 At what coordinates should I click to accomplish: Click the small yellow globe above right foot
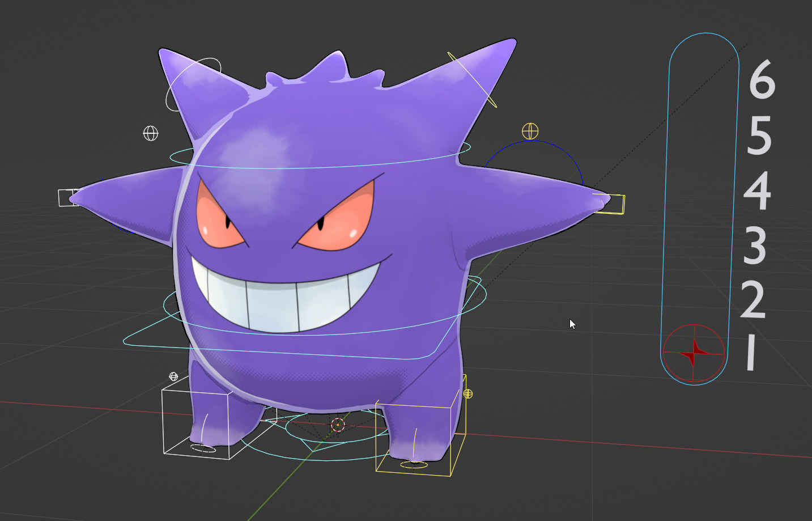pos(467,393)
